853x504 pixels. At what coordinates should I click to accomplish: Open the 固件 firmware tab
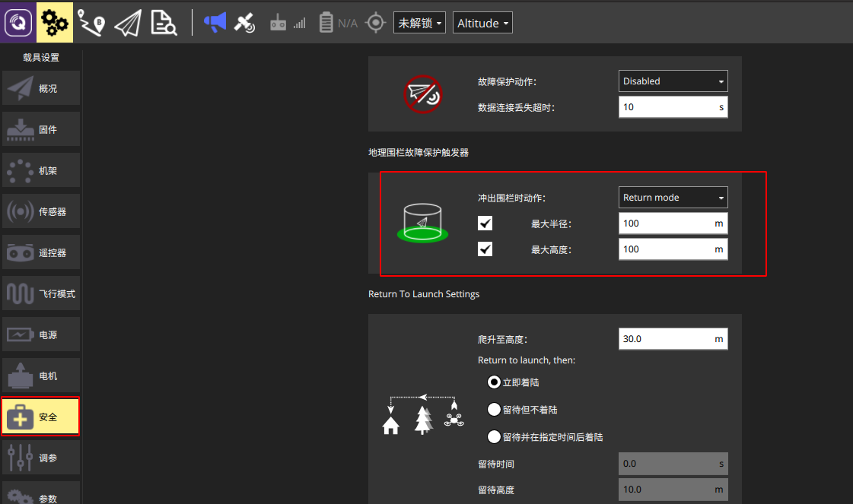[x=41, y=129]
